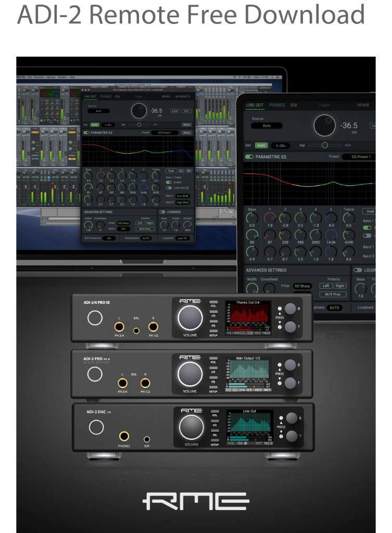Click the B encoder knob on the ADI-2/4 PRO SE
The height and width of the screenshot is (533, 392).
[290, 309]
